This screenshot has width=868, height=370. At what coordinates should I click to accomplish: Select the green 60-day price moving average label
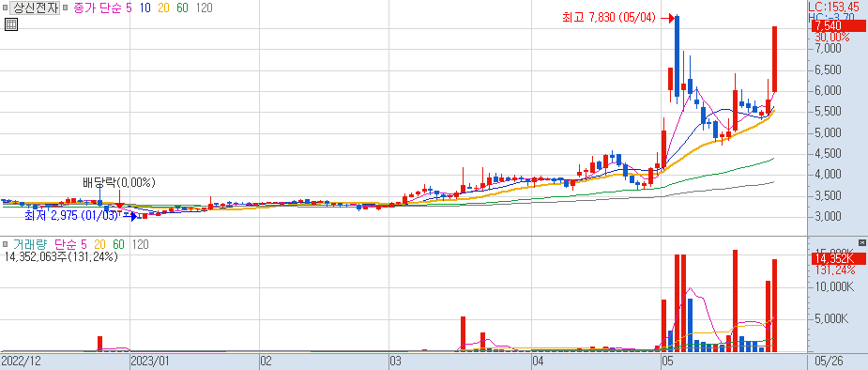point(183,8)
